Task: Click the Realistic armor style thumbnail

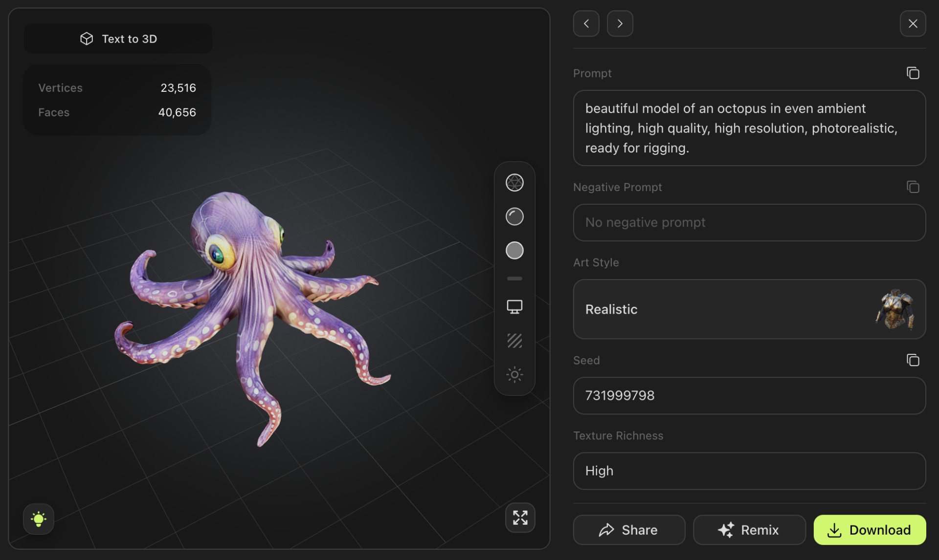Action: coord(894,309)
